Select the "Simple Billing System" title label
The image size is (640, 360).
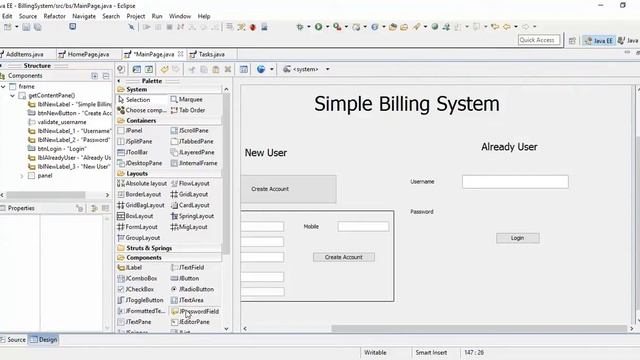pos(407,104)
